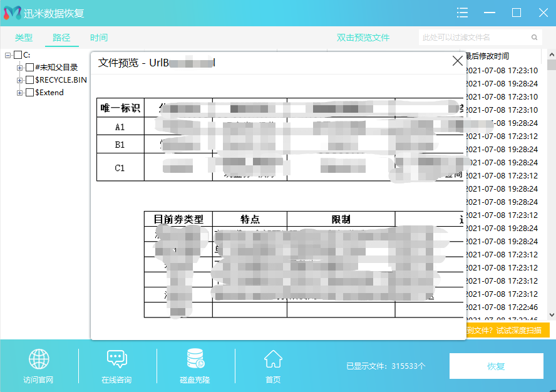Open 在线咨询 chat support

[116, 359]
